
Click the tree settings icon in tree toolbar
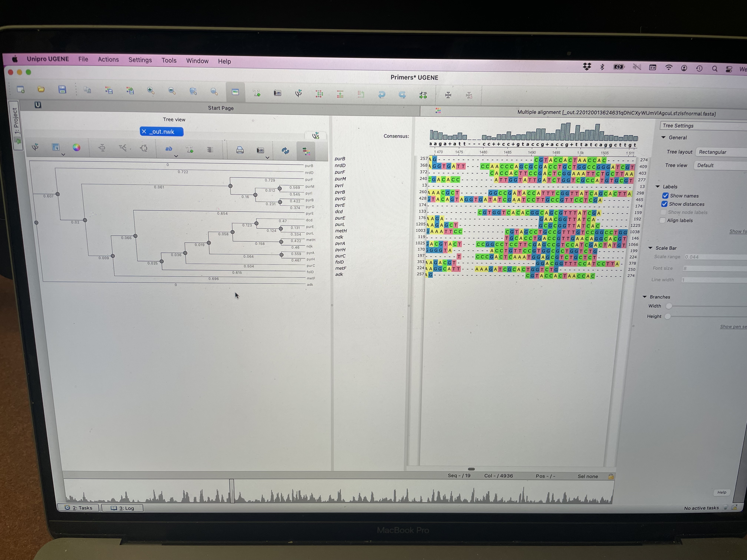(x=35, y=147)
